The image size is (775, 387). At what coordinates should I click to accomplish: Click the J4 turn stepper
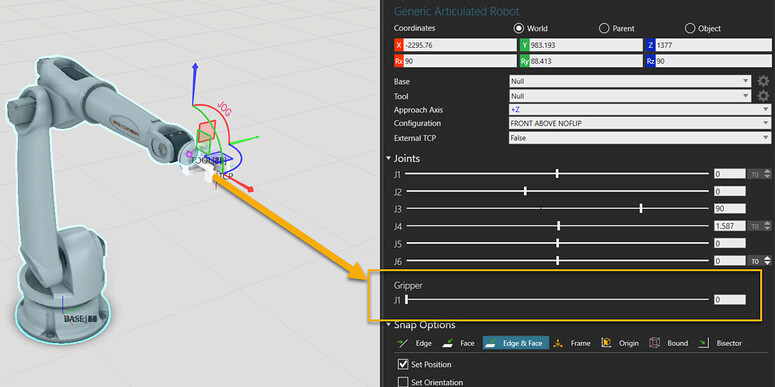point(761,226)
